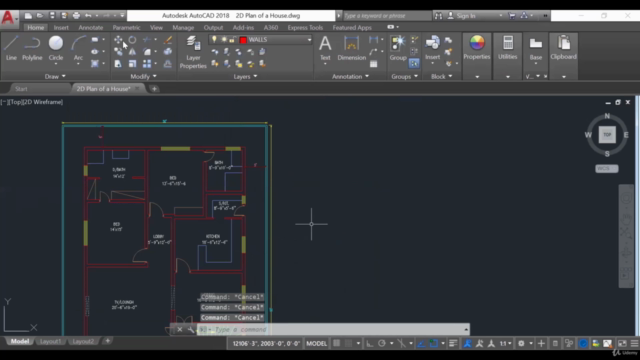640x360 pixels.
Task: Open Layer Properties manager
Action: [193, 52]
